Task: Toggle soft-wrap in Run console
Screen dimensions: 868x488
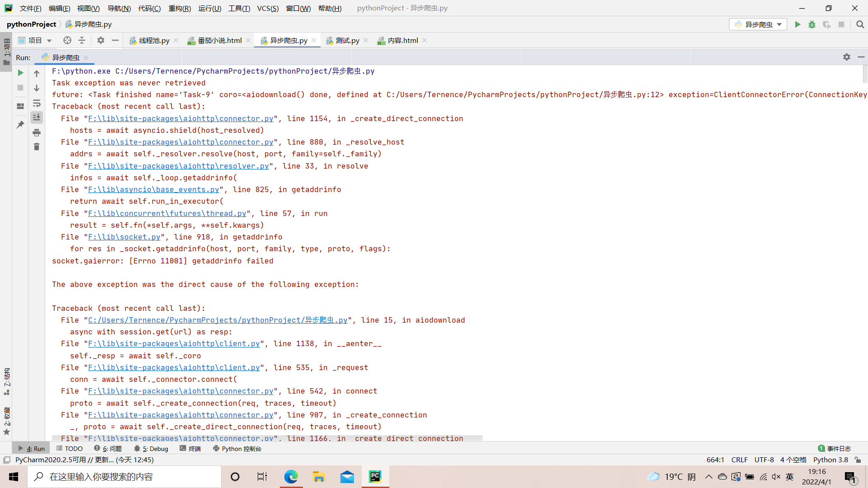Action: pyautogui.click(x=37, y=103)
